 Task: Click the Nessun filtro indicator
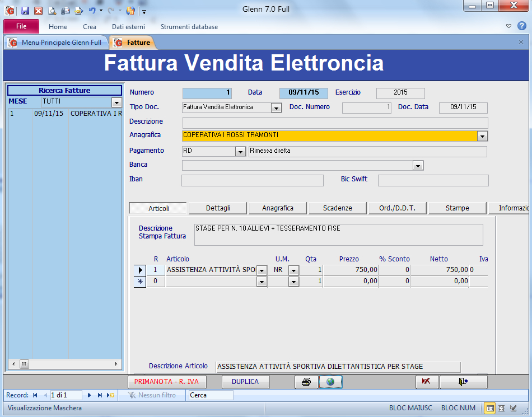pos(152,395)
